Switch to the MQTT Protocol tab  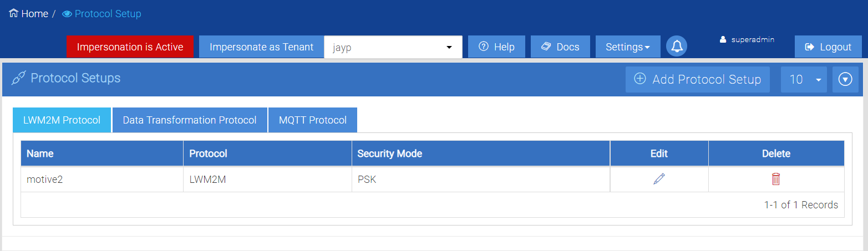point(313,120)
